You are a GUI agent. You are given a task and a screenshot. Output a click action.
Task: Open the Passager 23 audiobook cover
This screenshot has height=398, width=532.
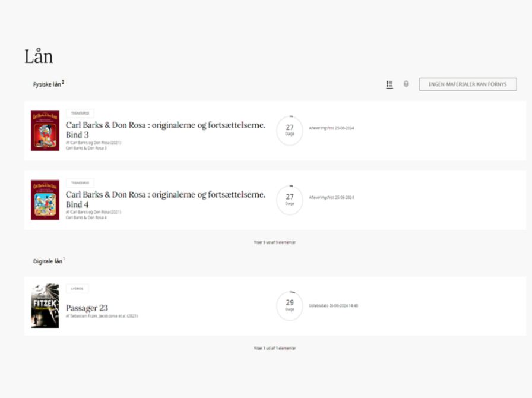point(45,306)
